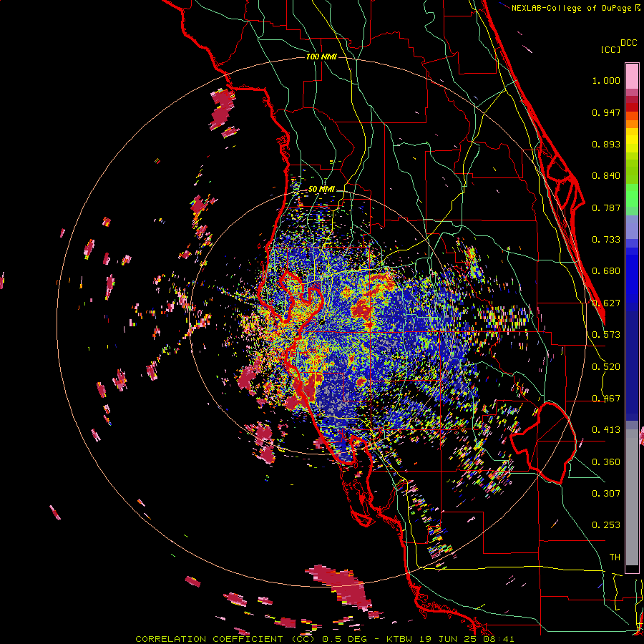Click the 1.000 color scale value
Viewport: 644px width, 644px height.
[606, 80]
